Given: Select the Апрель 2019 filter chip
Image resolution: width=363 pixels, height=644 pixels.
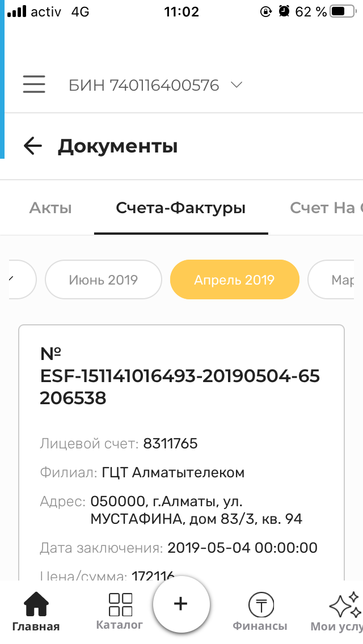Looking at the screenshot, I should [234, 279].
